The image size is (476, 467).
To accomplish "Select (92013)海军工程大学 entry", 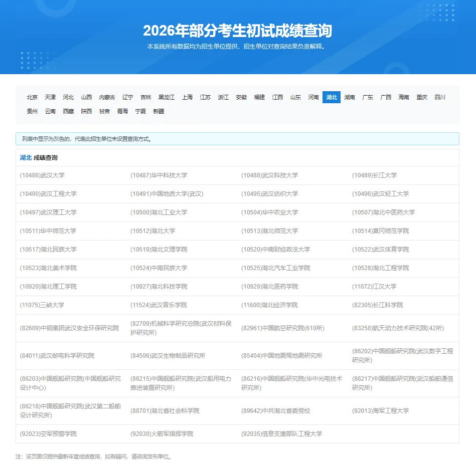I will coord(380,411).
